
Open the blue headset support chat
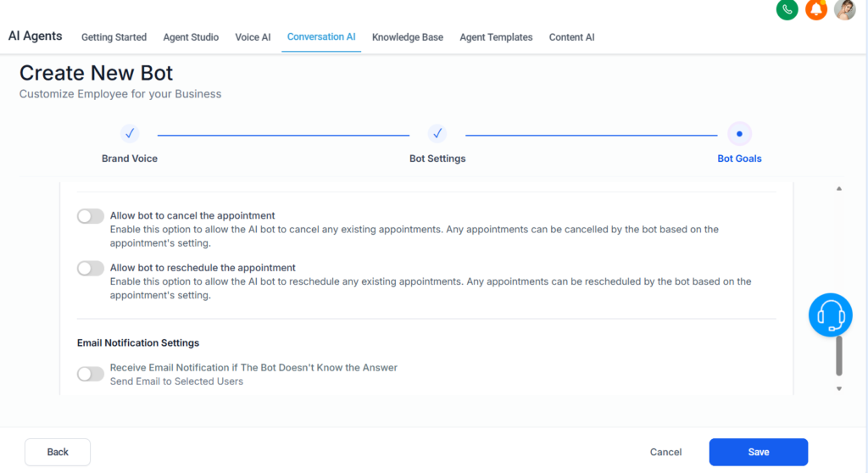830,315
